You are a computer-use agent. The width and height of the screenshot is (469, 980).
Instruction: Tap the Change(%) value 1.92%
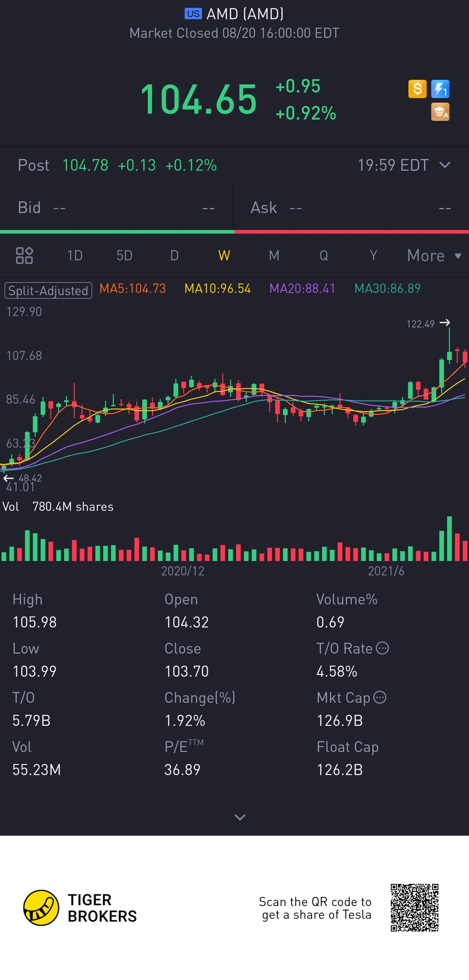pyautogui.click(x=185, y=721)
